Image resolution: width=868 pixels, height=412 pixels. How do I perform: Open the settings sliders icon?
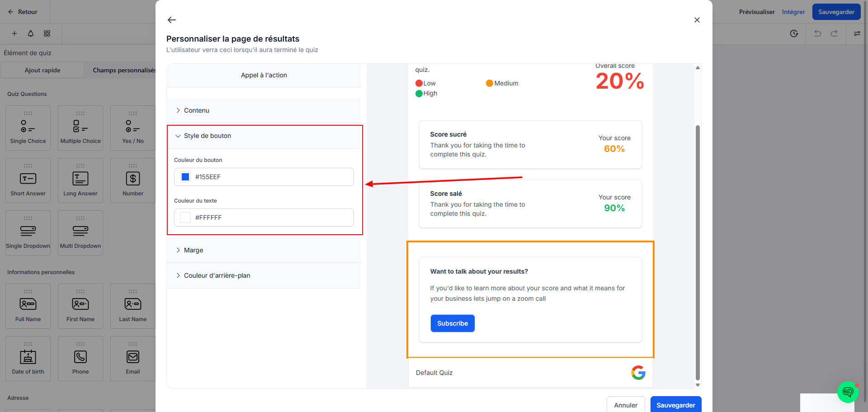pyautogui.click(x=857, y=33)
